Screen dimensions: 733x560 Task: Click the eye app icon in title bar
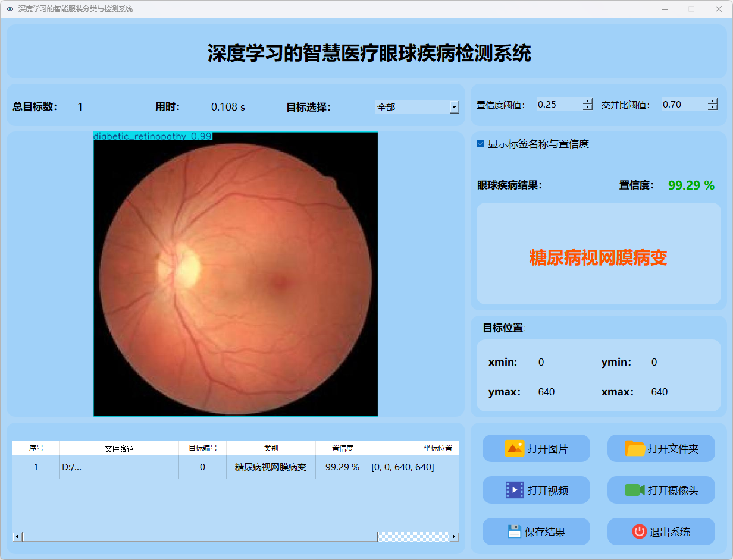(x=10, y=10)
